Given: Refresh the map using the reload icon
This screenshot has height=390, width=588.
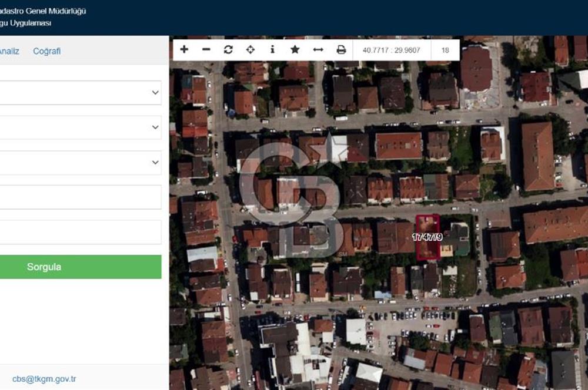Looking at the screenshot, I should click(228, 50).
